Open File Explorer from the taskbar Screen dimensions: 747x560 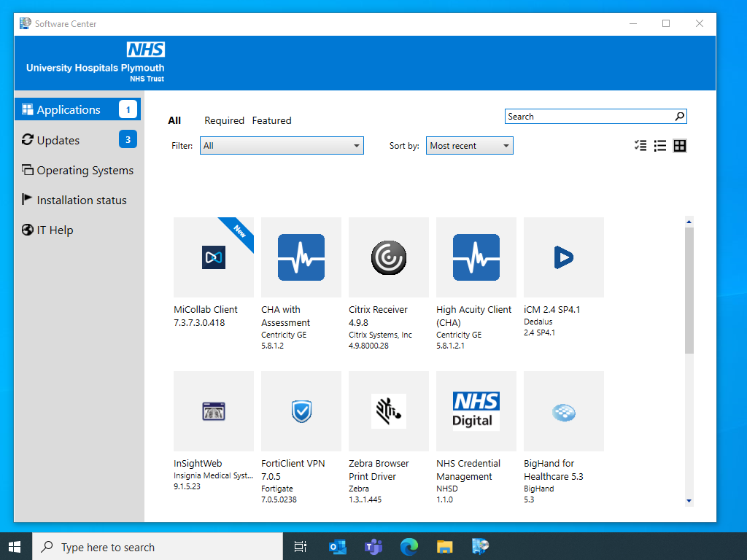pos(444,547)
